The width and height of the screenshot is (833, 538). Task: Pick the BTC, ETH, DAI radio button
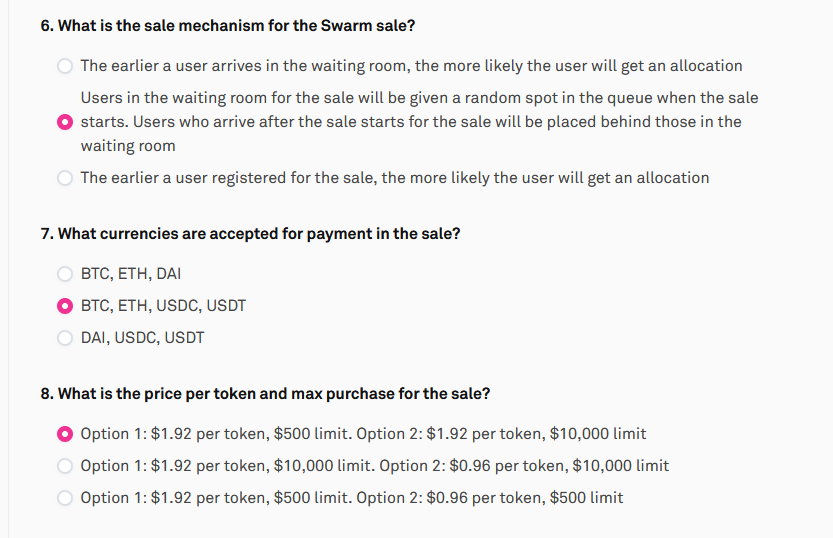point(65,274)
